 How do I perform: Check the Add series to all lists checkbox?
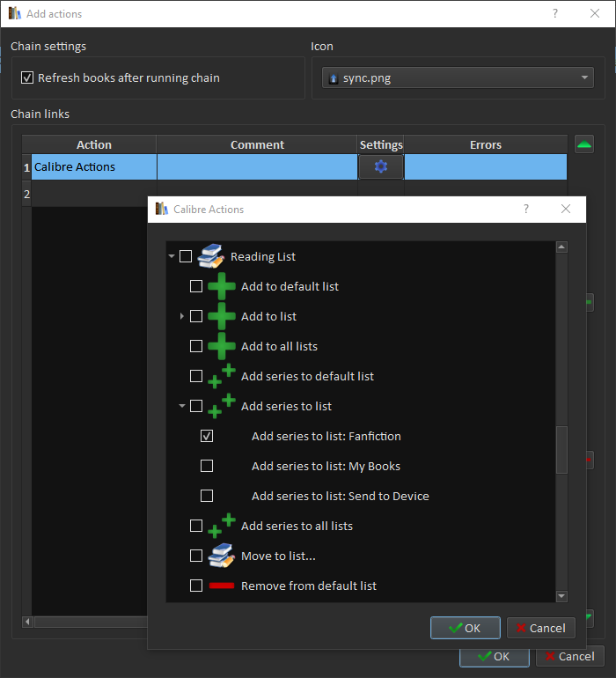196,526
